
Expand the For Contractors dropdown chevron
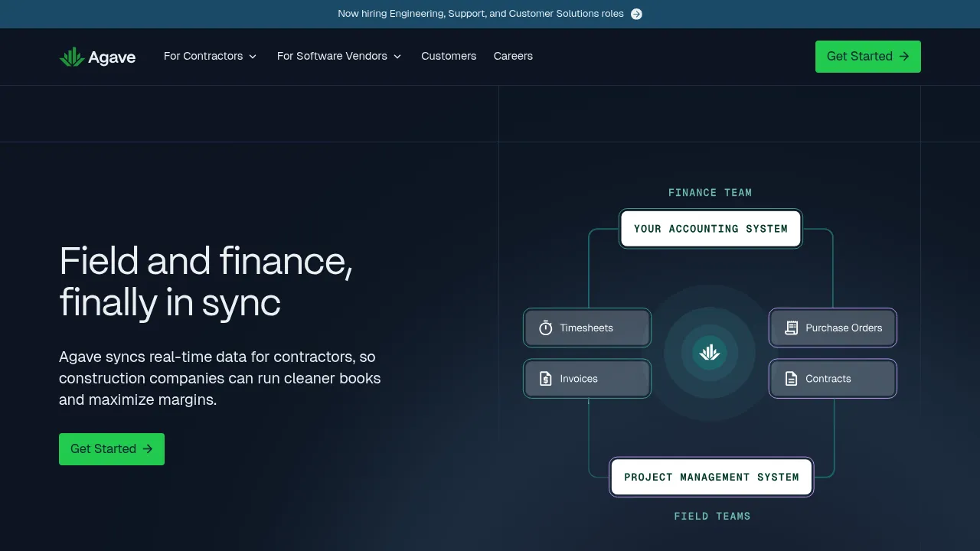pyautogui.click(x=253, y=57)
